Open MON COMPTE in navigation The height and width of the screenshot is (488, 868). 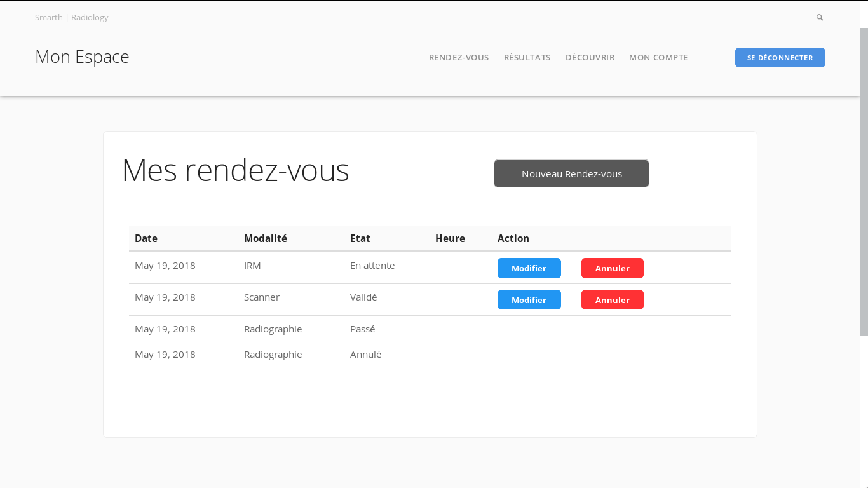pos(658,57)
